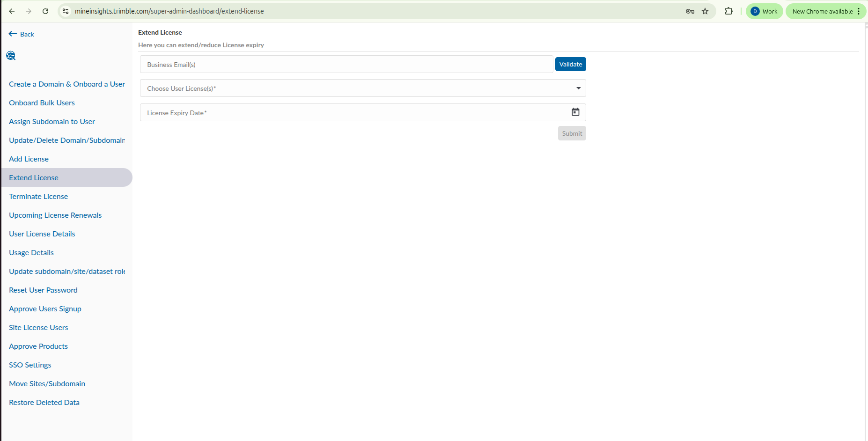Click the Back link at top left
The height and width of the screenshot is (441, 868).
(22, 34)
